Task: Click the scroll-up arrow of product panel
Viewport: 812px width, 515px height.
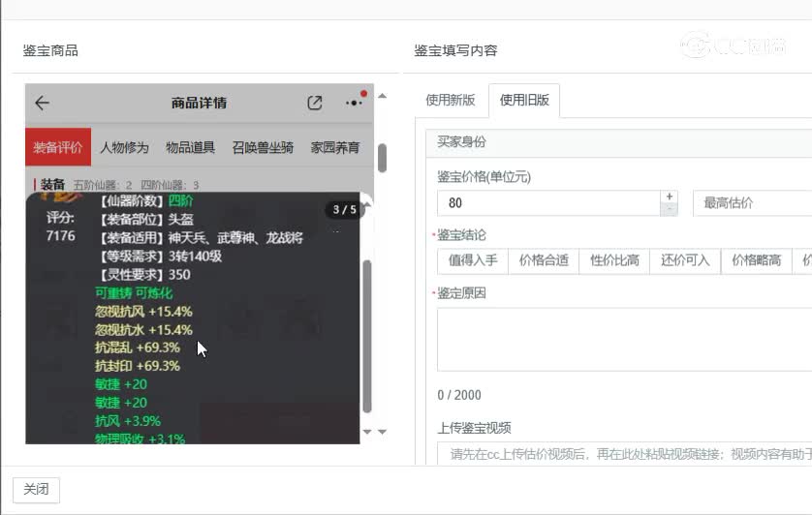Action: (x=382, y=96)
